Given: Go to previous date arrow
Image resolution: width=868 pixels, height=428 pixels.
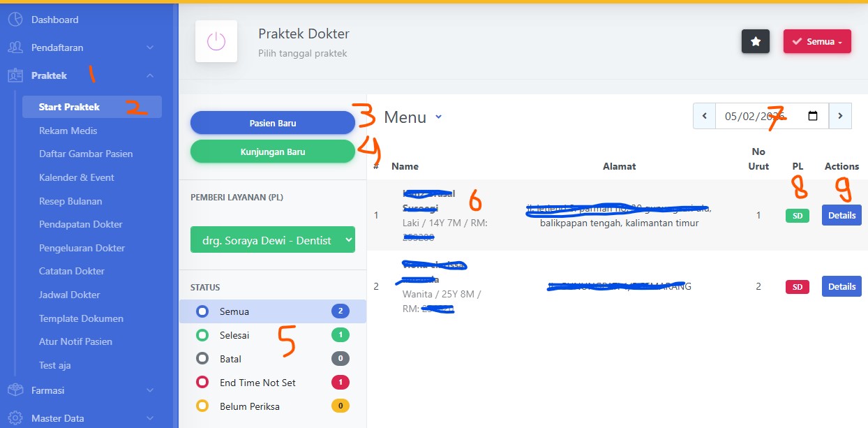Looking at the screenshot, I should 704,116.
